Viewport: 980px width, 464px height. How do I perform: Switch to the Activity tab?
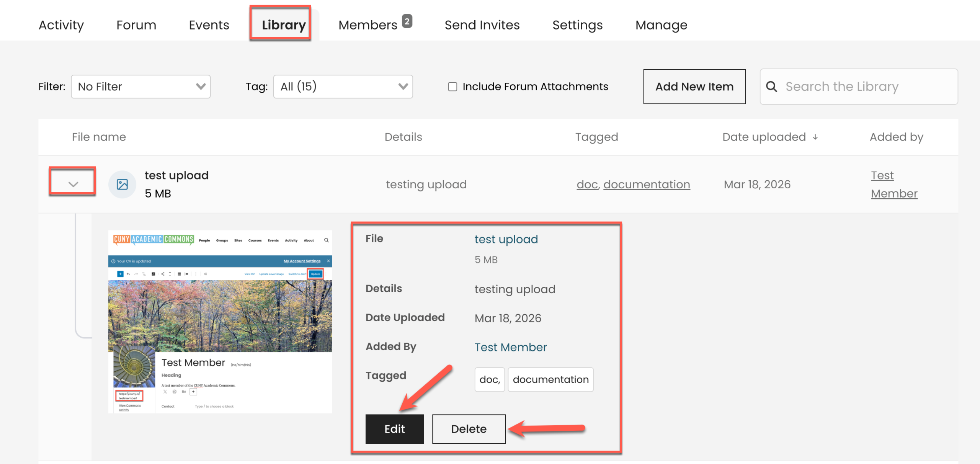point(61,25)
